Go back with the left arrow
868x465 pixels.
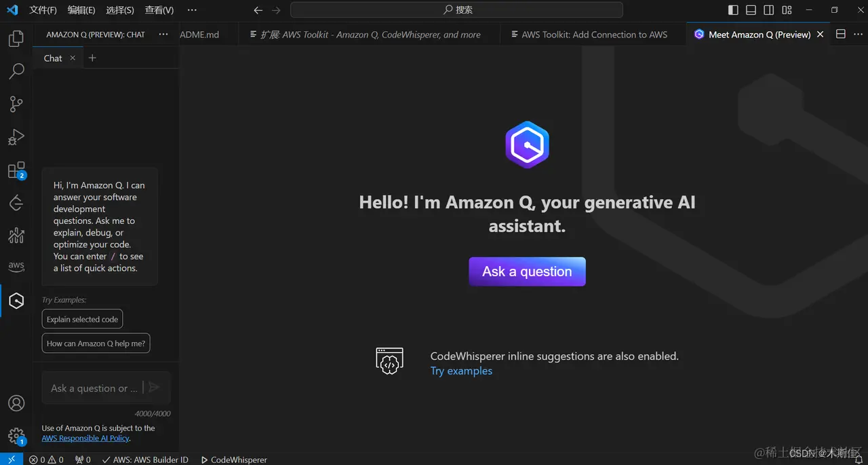(x=258, y=10)
